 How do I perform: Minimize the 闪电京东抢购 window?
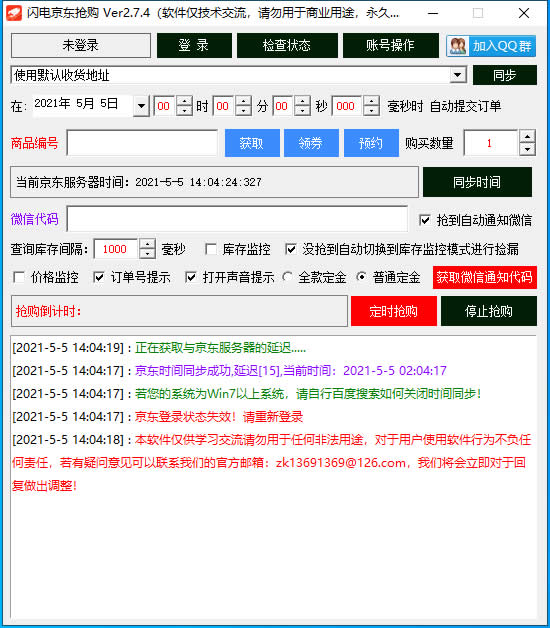pos(433,13)
